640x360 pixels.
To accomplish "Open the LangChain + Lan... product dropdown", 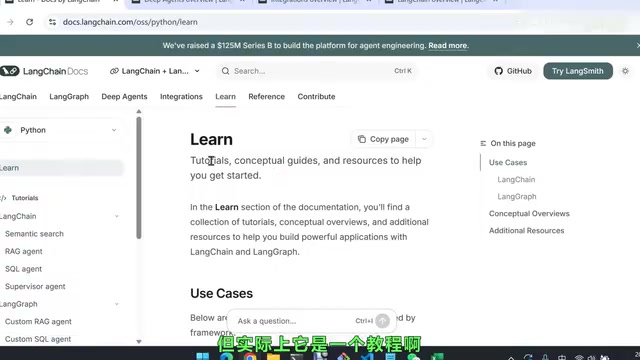I will click(x=155, y=71).
